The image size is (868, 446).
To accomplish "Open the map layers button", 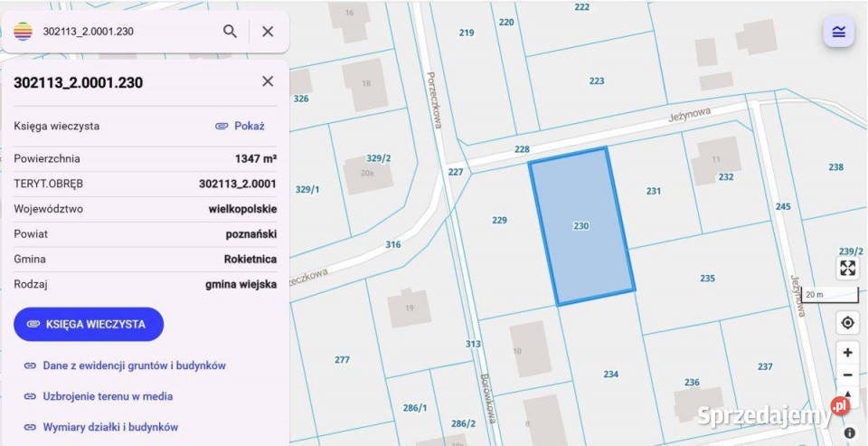I will coord(839,32).
